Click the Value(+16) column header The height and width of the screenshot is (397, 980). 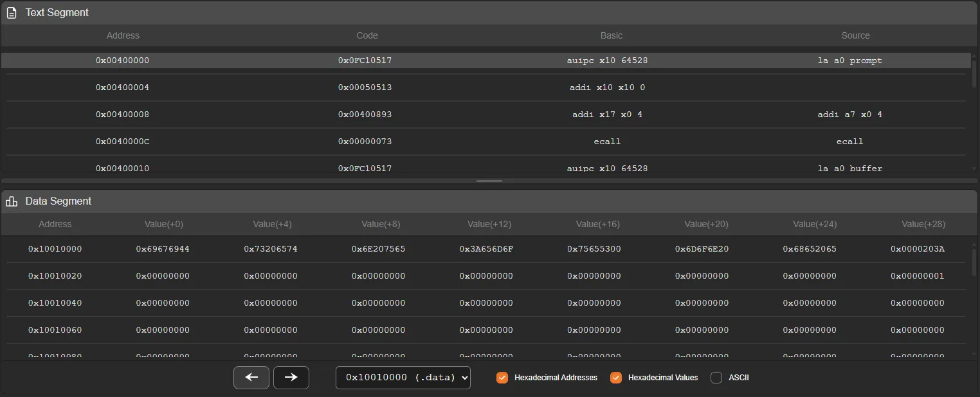[597, 225]
